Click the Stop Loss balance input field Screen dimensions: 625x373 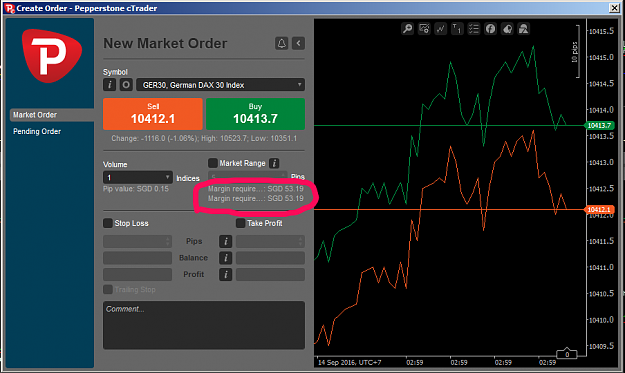click(138, 258)
